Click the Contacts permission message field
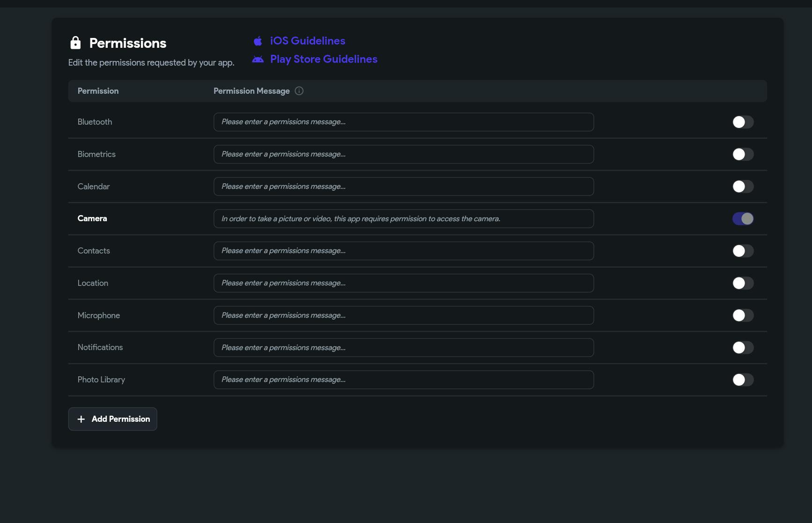 click(x=403, y=251)
